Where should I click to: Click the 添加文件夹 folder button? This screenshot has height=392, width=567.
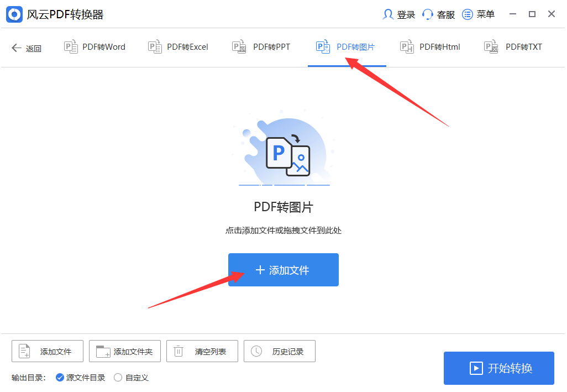(x=125, y=351)
